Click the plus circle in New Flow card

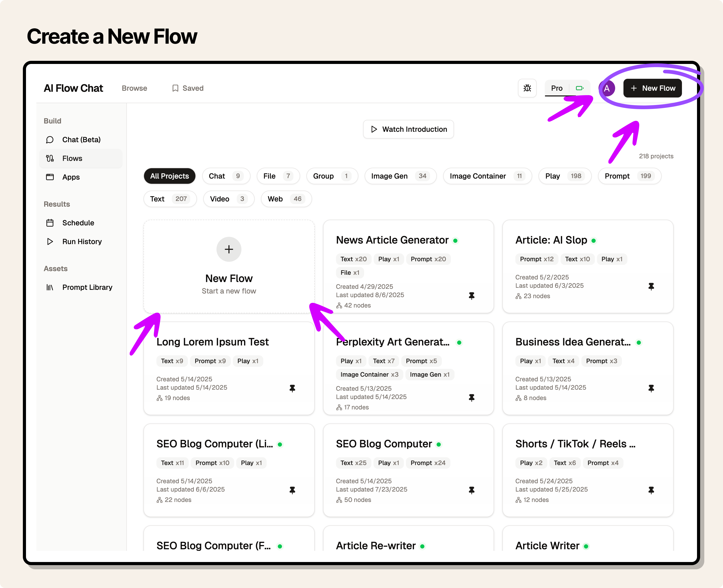pyautogui.click(x=229, y=249)
